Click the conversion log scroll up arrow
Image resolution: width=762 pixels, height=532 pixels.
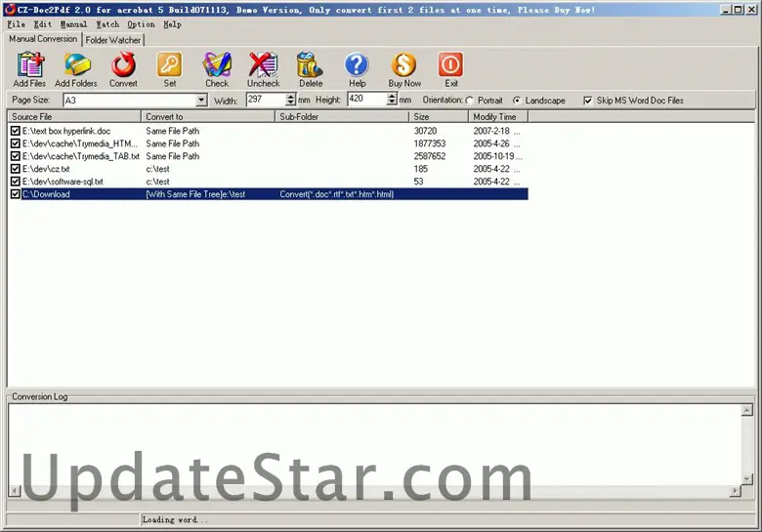(x=747, y=411)
